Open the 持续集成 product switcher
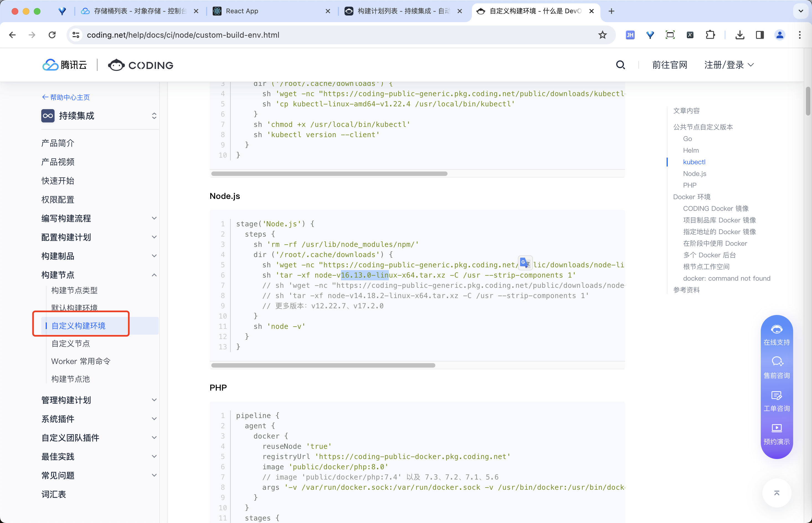This screenshot has height=523, width=812. 154,116
